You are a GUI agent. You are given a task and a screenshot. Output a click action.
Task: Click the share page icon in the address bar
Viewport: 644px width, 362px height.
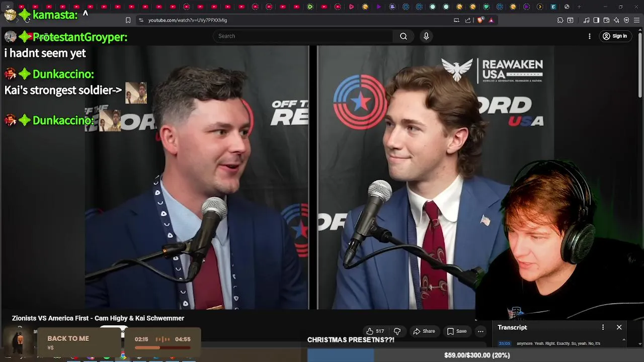pos(468,20)
